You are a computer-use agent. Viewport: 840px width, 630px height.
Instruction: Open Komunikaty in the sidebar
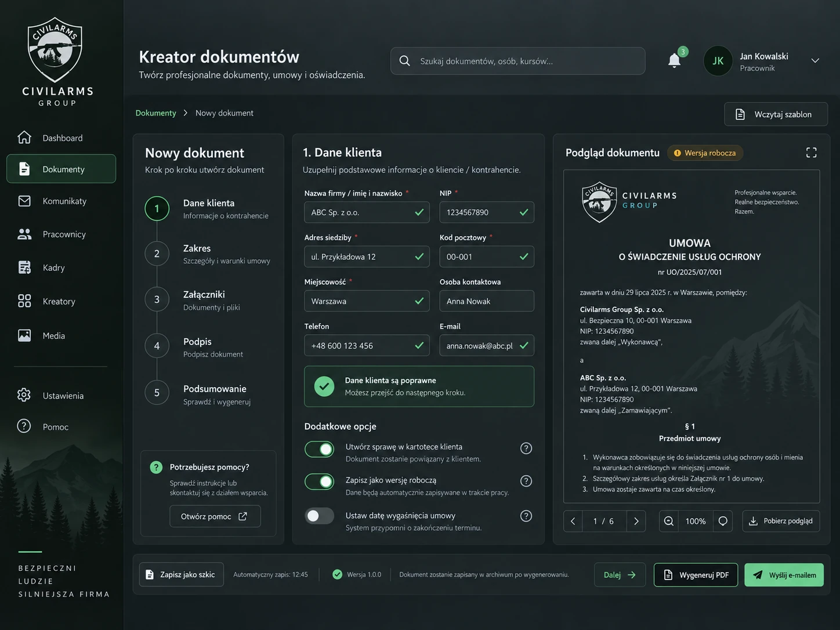(x=61, y=201)
